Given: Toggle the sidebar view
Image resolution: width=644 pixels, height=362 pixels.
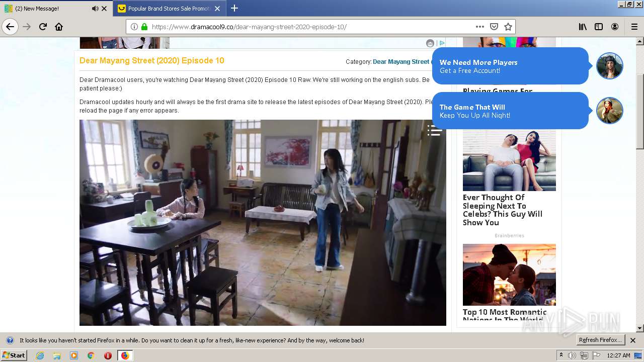Looking at the screenshot, I should pos(599,27).
